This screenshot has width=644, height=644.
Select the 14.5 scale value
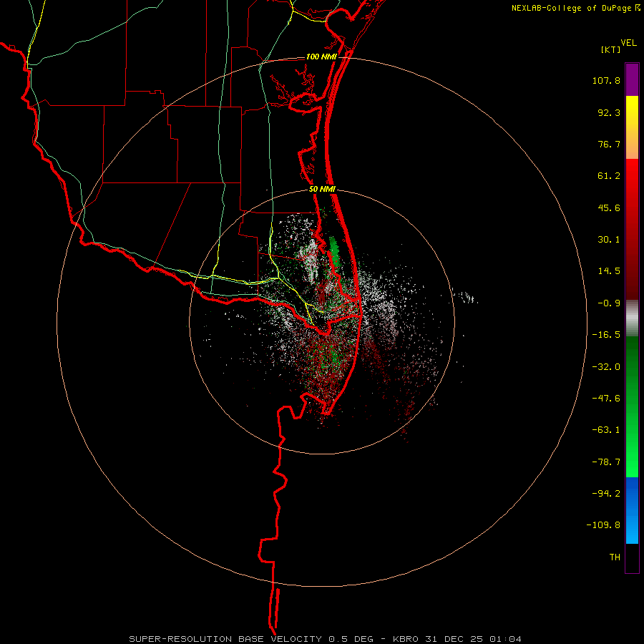pyautogui.click(x=609, y=271)
